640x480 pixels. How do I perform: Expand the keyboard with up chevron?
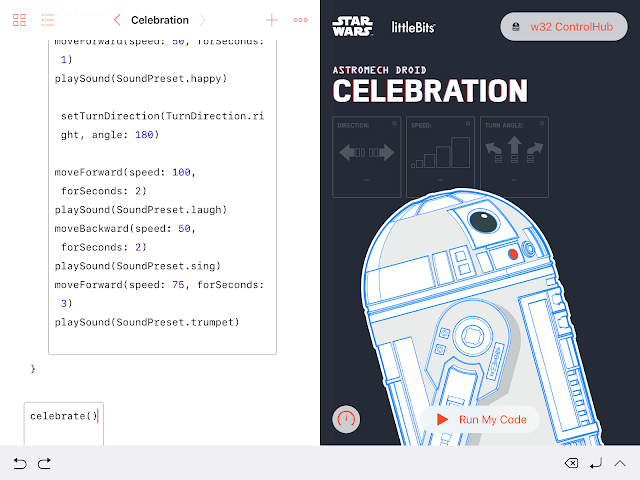(x=620, y=463)
